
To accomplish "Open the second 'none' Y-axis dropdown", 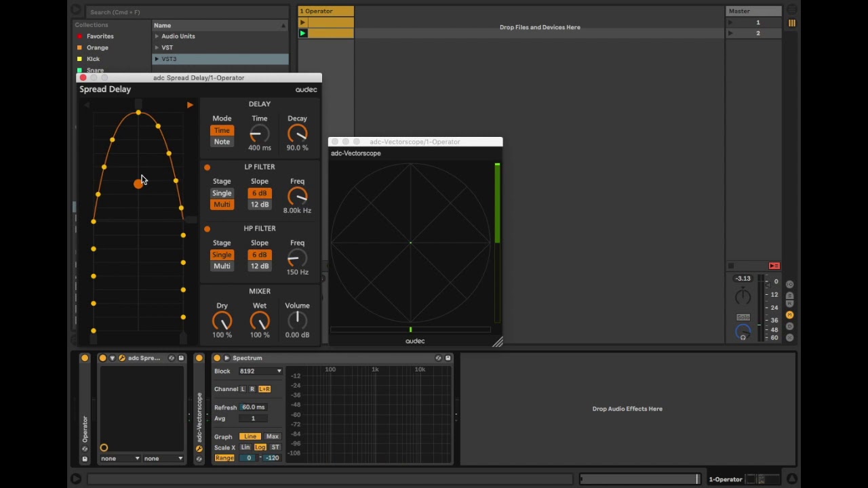I will 163,459.
